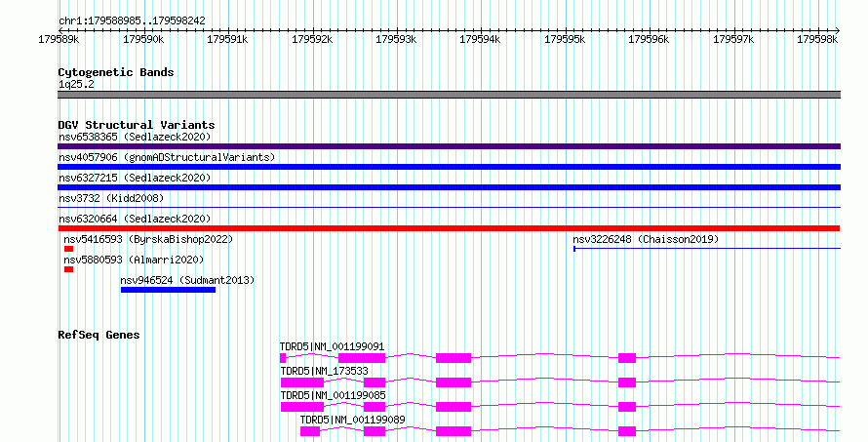Screen dimensions: 868x442
Task: Select the blue nsv6327215 variant bar
Action: (x=449, y=187)
